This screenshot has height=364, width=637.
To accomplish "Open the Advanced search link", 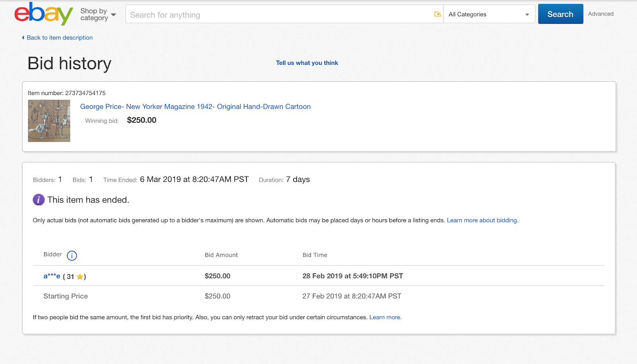I will coord(600,14).
